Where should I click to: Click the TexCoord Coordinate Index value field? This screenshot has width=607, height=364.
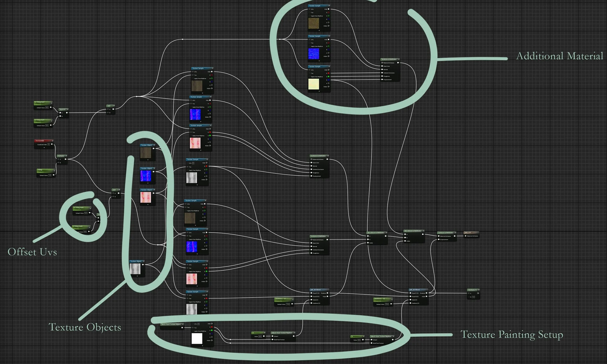pos(49,145)
